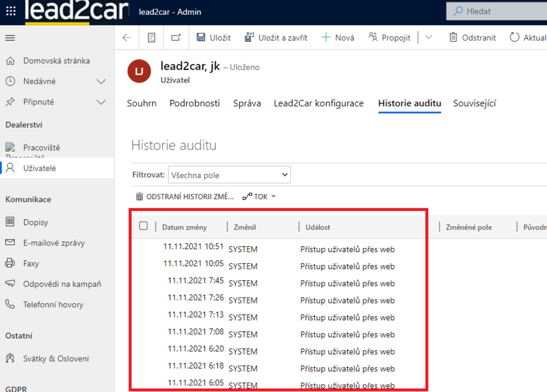This screenshot has height=392, width=547.
Task: Click the Uložit save button
Action: click(x=213, y=37)
